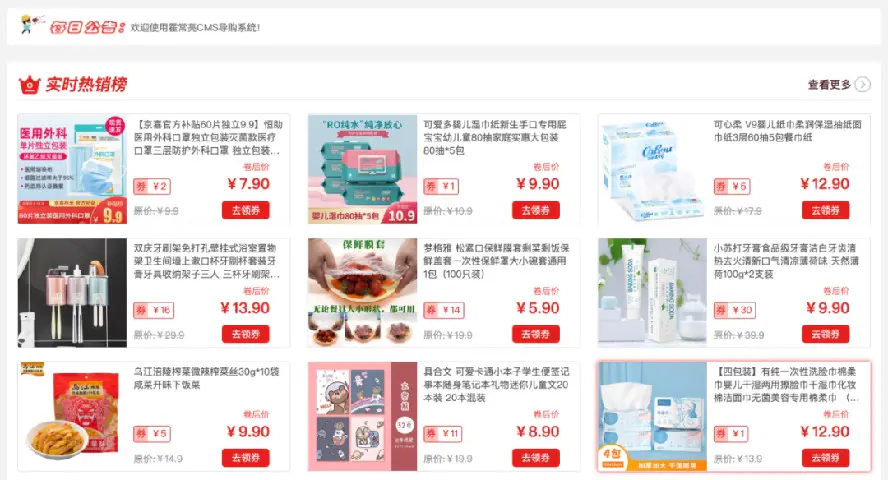Open the 乌江涪陵榨菜 product title
This screenshot has height=480, width=888.
207,378
